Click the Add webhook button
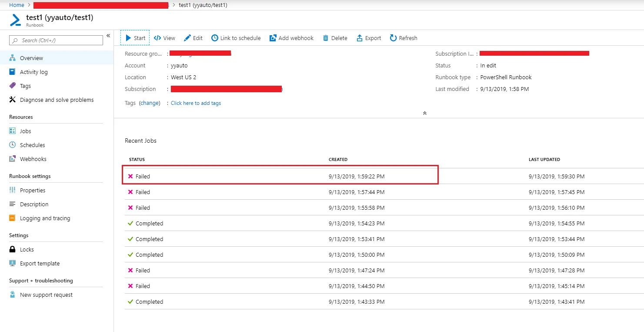Image resolution: width=644 pixels, height=332 pixels. point(291,38)
